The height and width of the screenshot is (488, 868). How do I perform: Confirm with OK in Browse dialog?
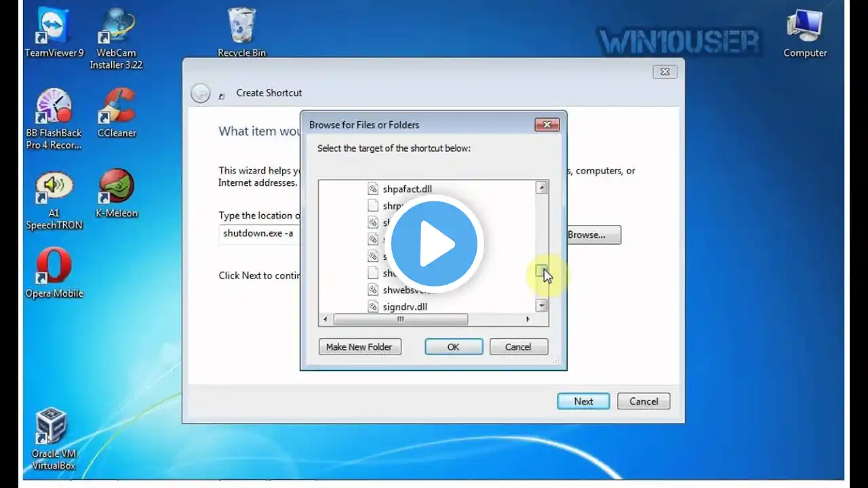pos(454,347)
